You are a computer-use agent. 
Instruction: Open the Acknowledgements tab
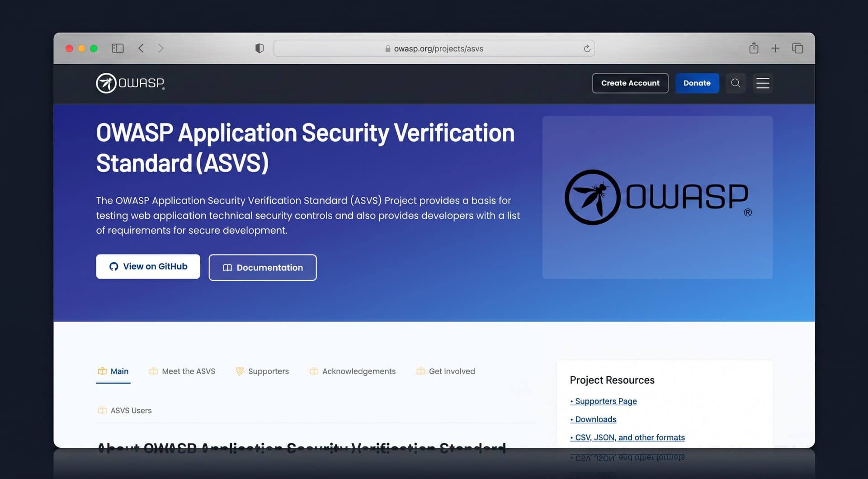[353, 371]
